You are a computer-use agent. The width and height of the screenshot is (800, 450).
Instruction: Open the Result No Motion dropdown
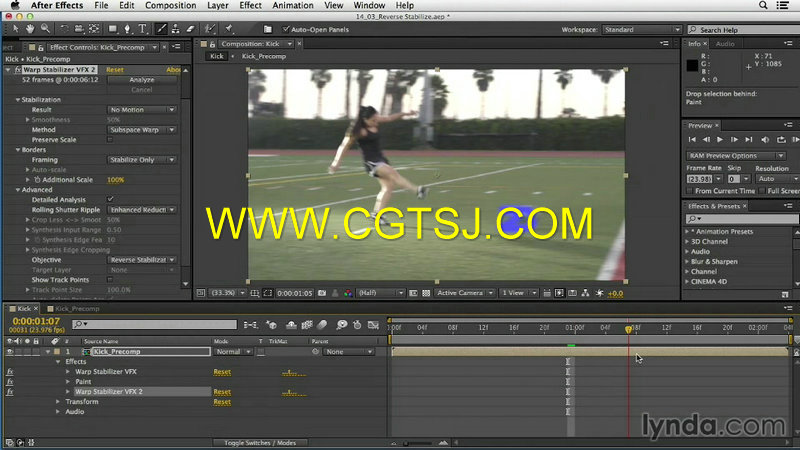[142, 110]
